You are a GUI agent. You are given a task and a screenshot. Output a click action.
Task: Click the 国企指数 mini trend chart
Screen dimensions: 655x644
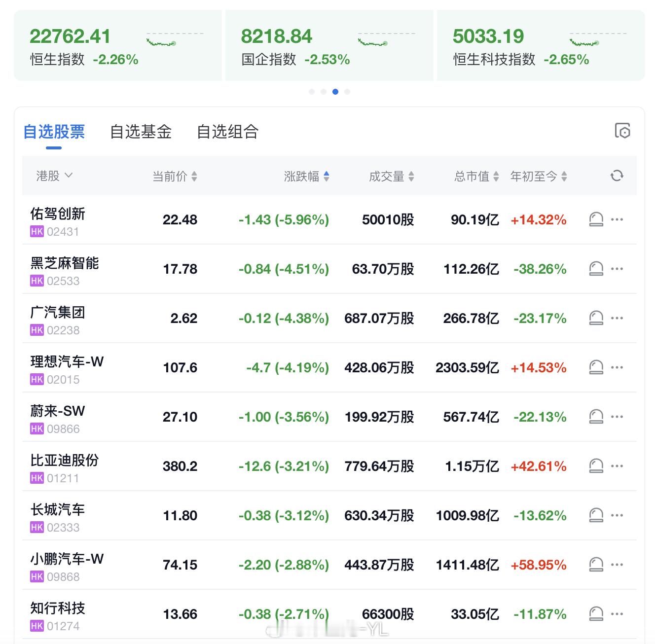[x=386, y=39]
